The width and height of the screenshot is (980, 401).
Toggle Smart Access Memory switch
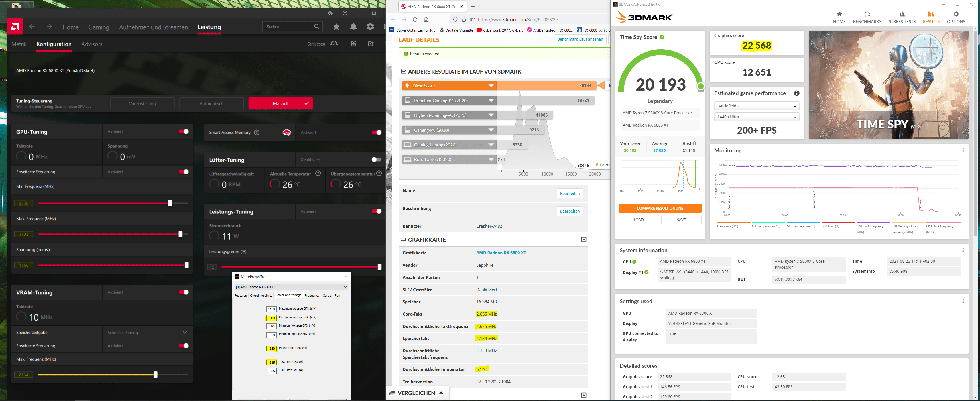tap(377, 132)
